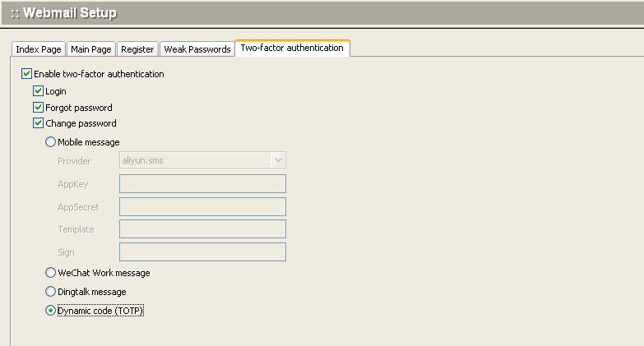
Task: Switch to the Main Page tab
Action: (90, 49)
